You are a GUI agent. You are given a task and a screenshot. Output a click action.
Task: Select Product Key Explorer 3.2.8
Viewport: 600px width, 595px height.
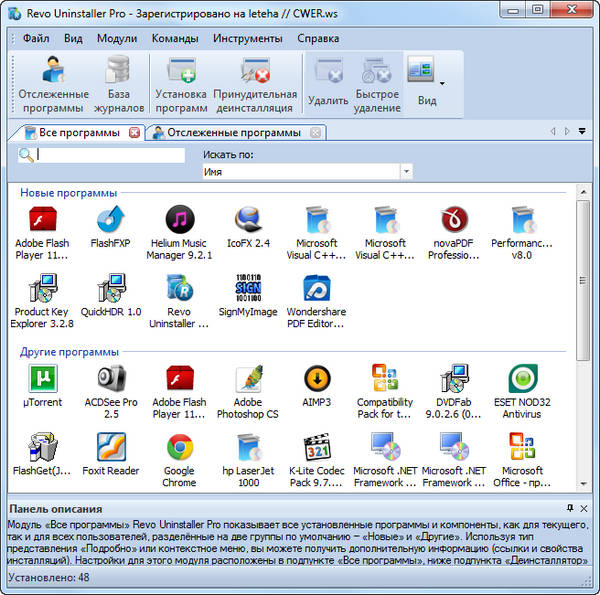click(42, 301)
